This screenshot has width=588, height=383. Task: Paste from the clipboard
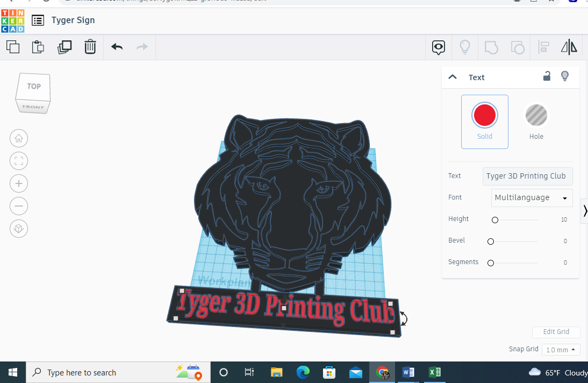[x=38, y=47]
